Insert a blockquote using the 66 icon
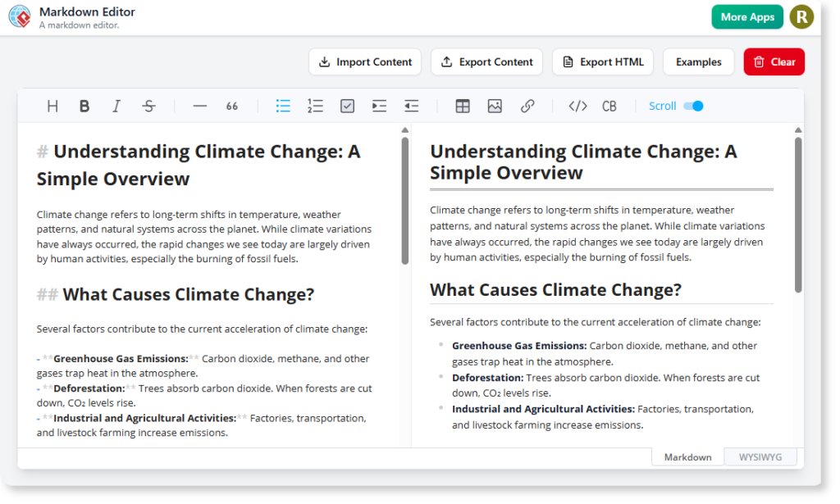 [231, 106]
